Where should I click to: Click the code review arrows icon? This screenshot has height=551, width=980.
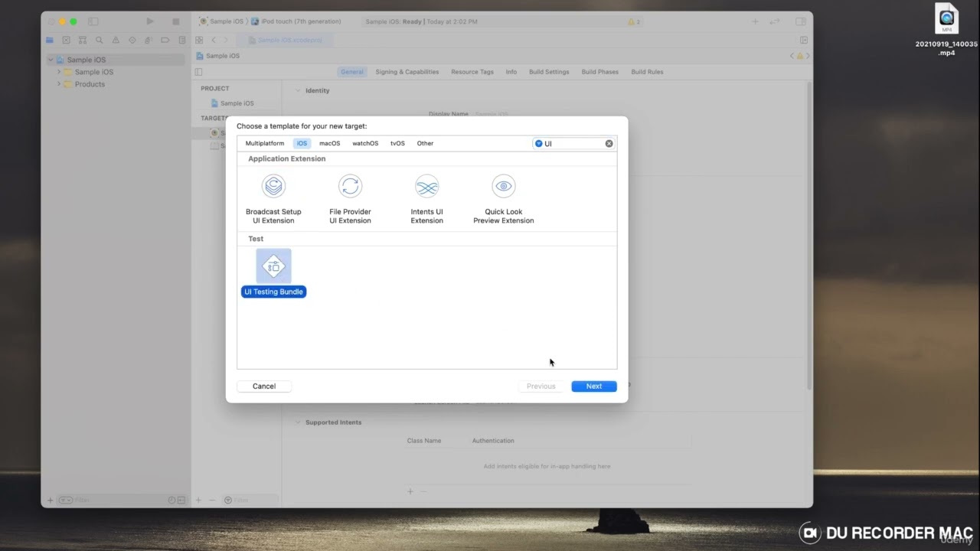coord(776,21)
